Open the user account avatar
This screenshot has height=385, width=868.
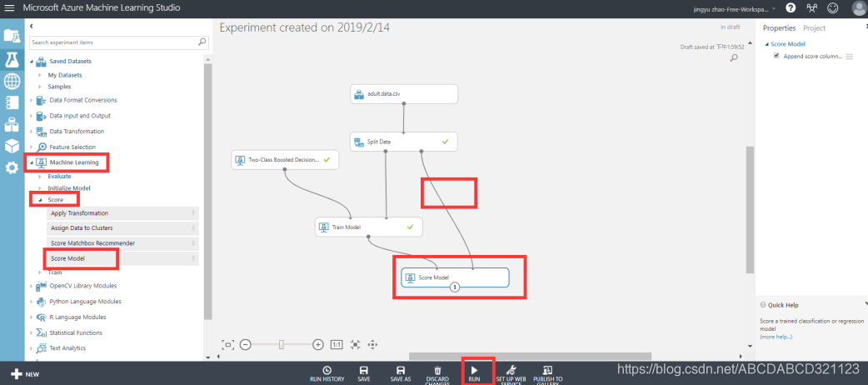pyautogui.click(x=859, y=8)
